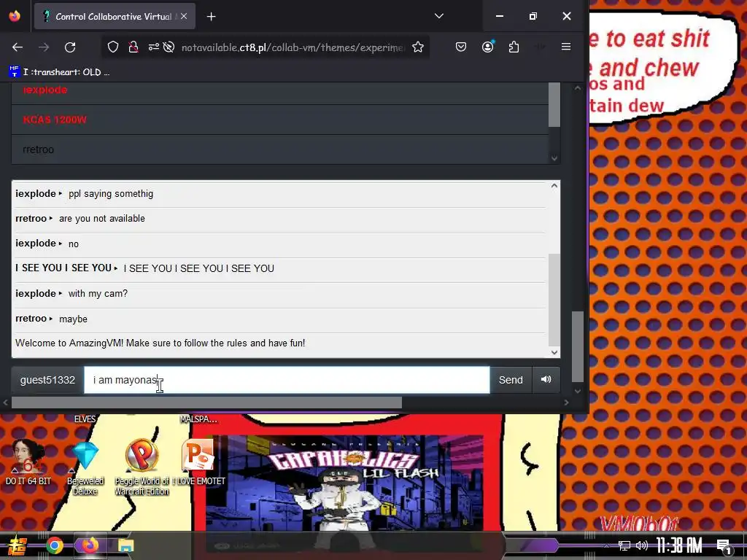Click the chat log scroll up arrow
This screenshot has height=560, width=747.
click(554, 186)
